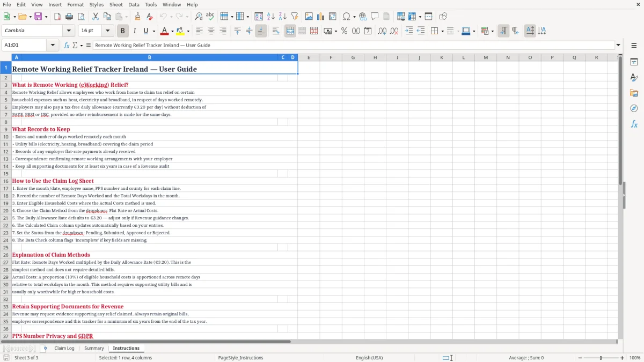Viewport: 644px width, 362px height.
Task: Toggle Merge and Center cells
Action: pyautogui.click(x=290, y=31)
